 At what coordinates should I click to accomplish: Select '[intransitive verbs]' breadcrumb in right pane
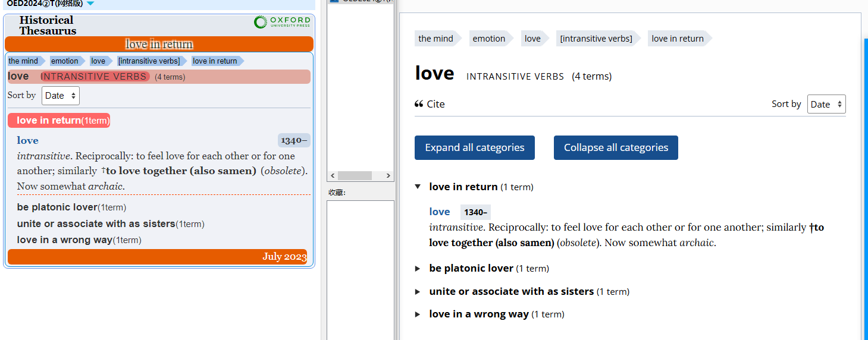[x=596, y=39]
